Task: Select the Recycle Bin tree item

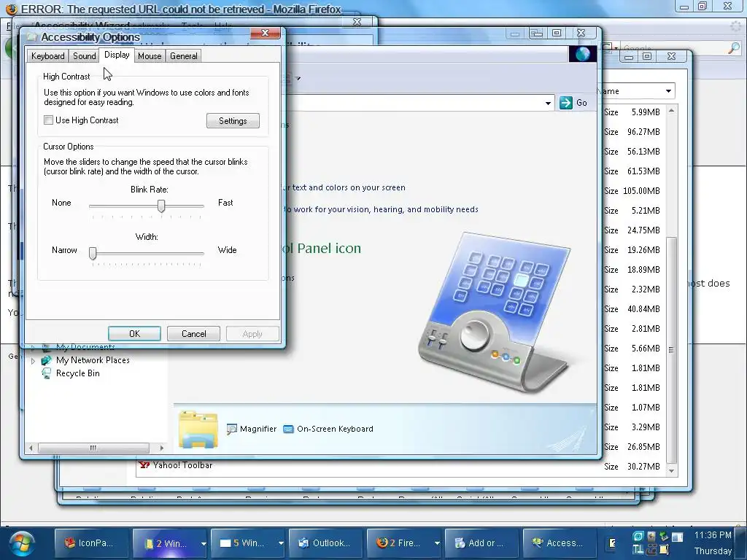Action: (x=77, y=373)
